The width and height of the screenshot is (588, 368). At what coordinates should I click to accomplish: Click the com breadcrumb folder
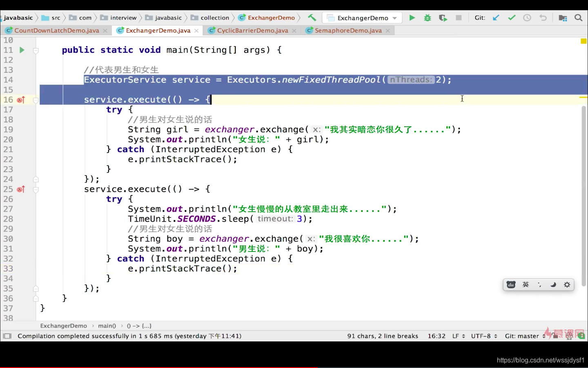(80, 18)
